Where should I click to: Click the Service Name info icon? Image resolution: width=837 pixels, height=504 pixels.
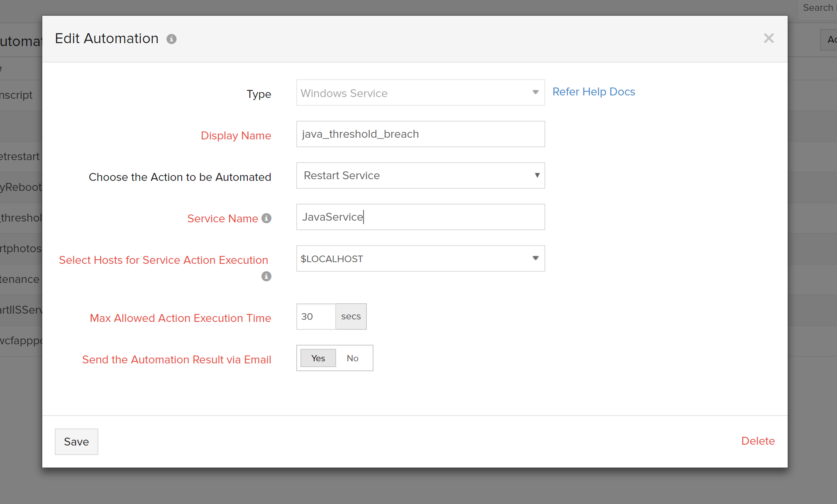pyautogui.click(x=266, y=218)
